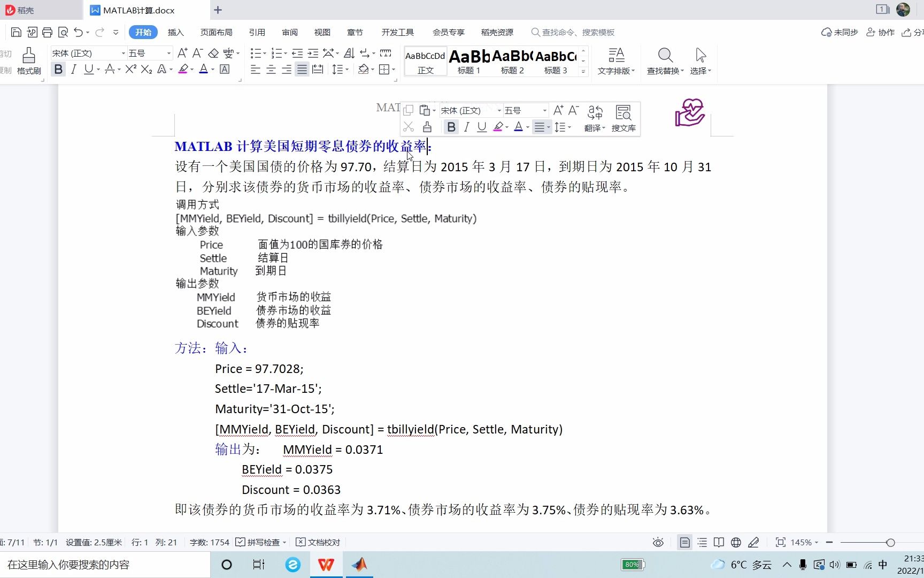924x578 pixels.
Task: Adjust the zoom slider handle
Action: [x=890, y=542]
